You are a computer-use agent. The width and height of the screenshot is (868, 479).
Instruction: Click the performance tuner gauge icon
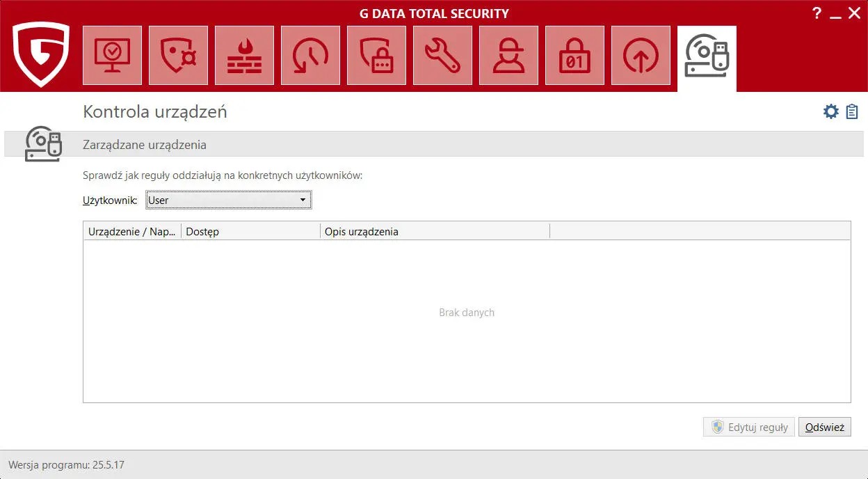pos(310,55)
